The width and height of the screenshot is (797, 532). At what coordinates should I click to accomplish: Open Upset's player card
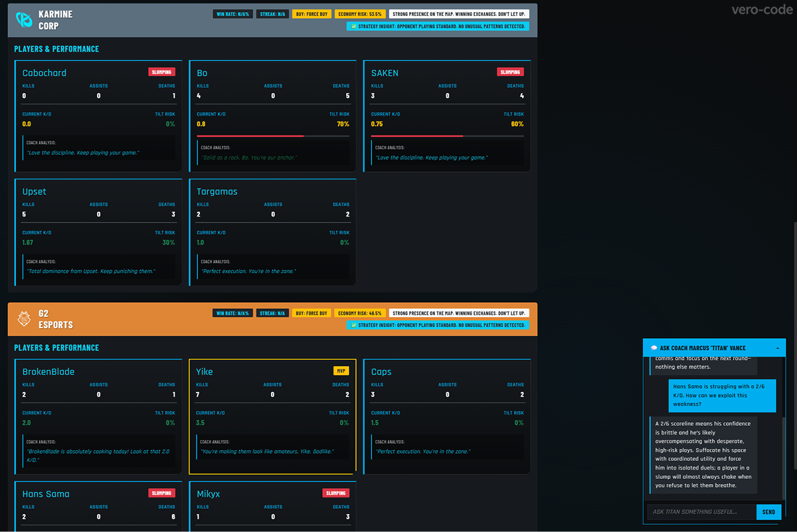98,232
